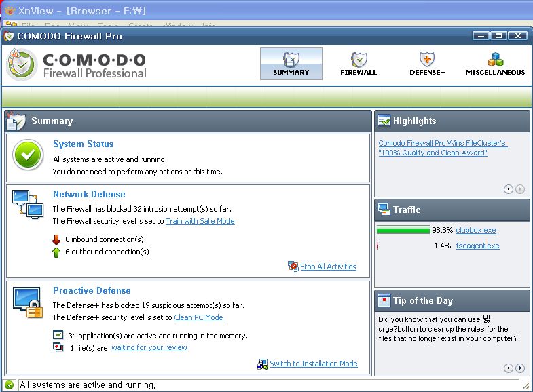Click the System Status heading
533x392 pixels.
tap(84, 144)
